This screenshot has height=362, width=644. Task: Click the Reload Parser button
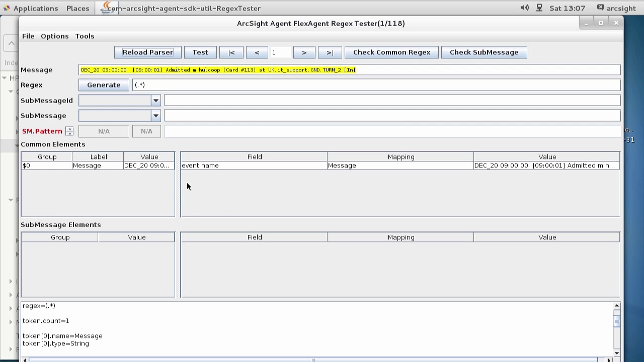coord(148,52)
